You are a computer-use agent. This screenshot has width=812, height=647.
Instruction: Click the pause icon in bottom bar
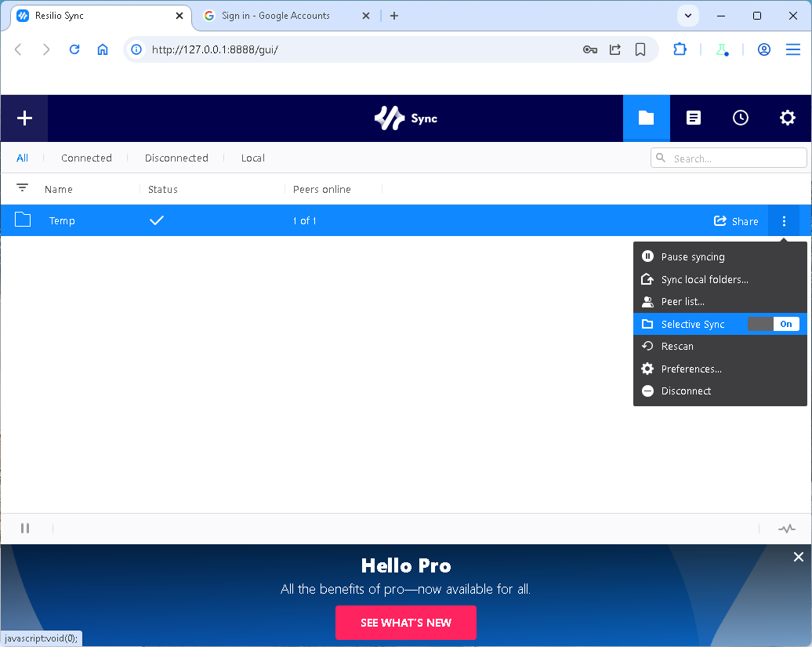click(25, 528)
